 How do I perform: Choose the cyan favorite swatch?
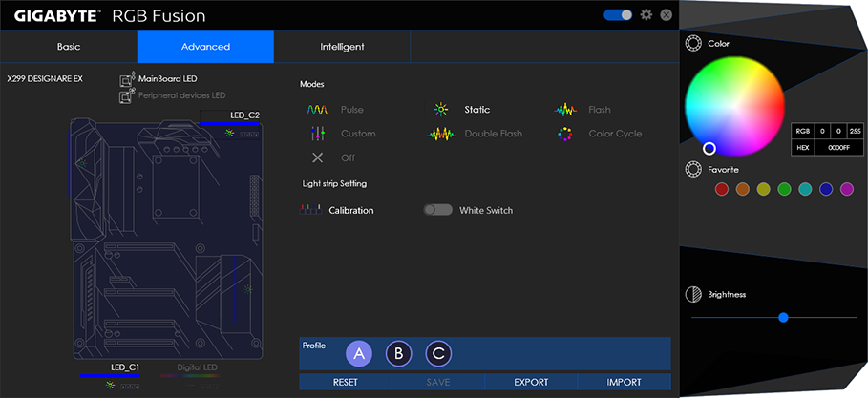click(805, 189)
